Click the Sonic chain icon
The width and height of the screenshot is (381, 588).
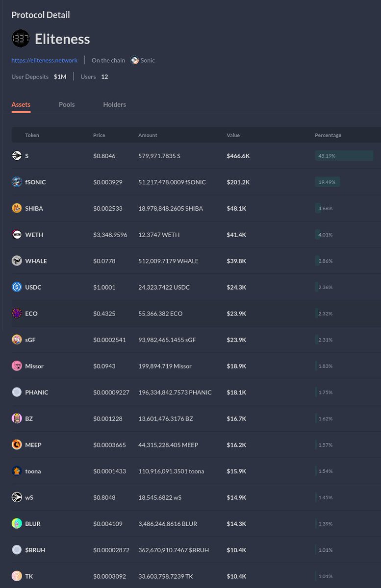pos(135,60)
